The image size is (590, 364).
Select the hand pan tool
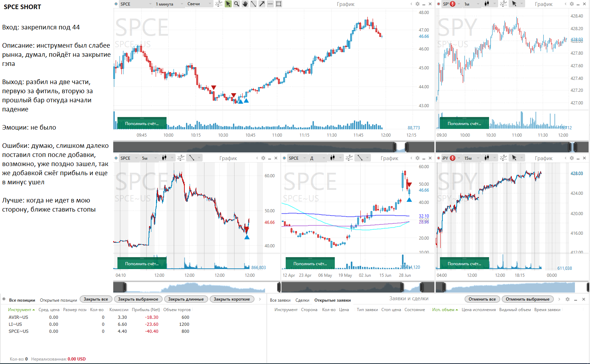click(245, 4)
